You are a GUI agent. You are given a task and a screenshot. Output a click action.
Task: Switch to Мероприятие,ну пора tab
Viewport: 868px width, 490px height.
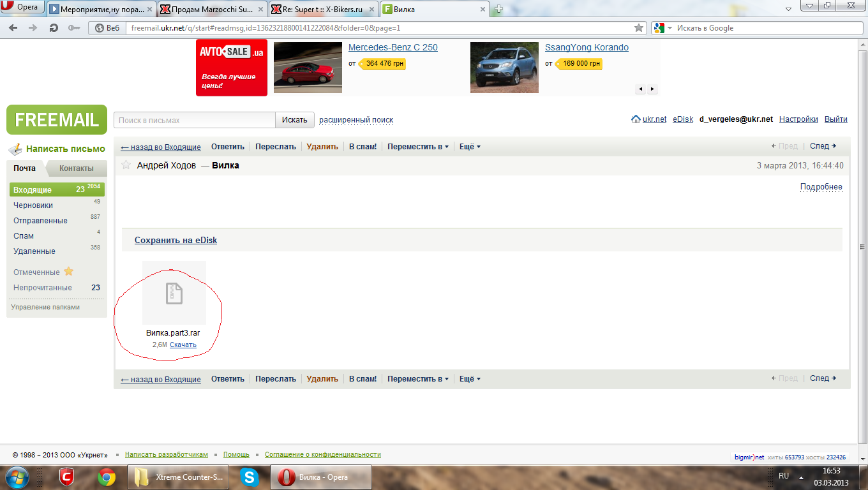tap(102, 9)
